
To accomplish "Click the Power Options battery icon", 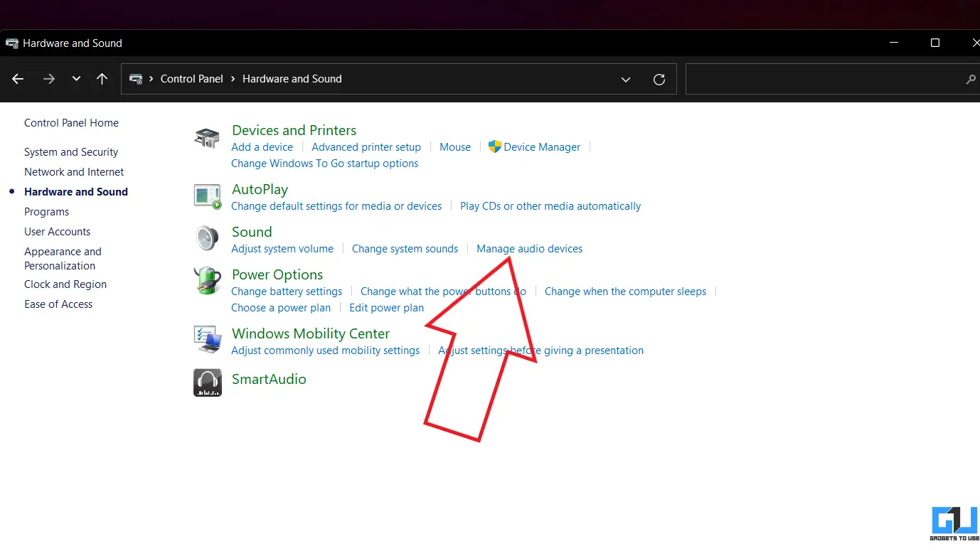I will [208, 281].
